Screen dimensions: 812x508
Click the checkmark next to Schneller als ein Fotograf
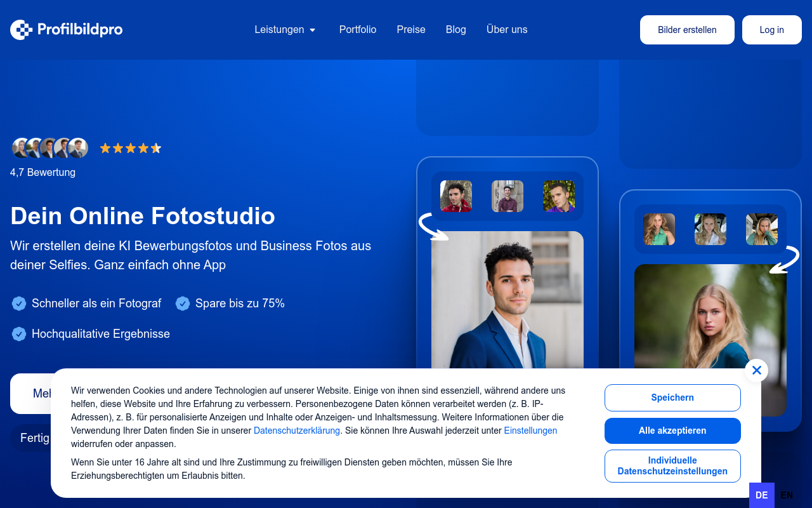click(19, 304)
